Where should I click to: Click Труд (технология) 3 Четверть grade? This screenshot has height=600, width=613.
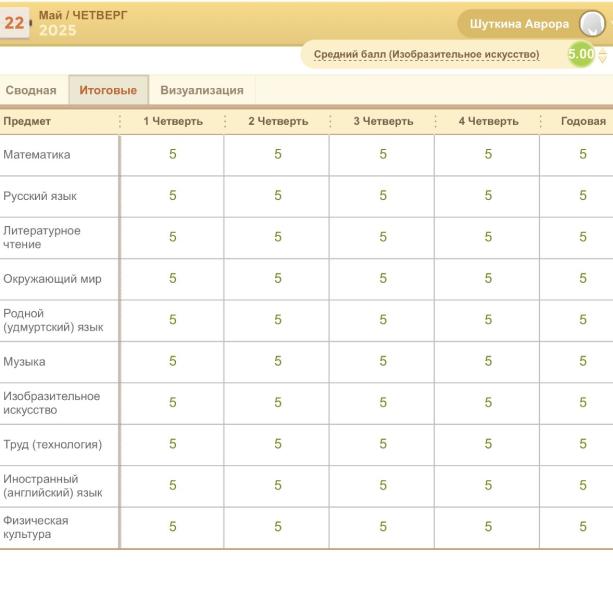[x=383, y=444]
